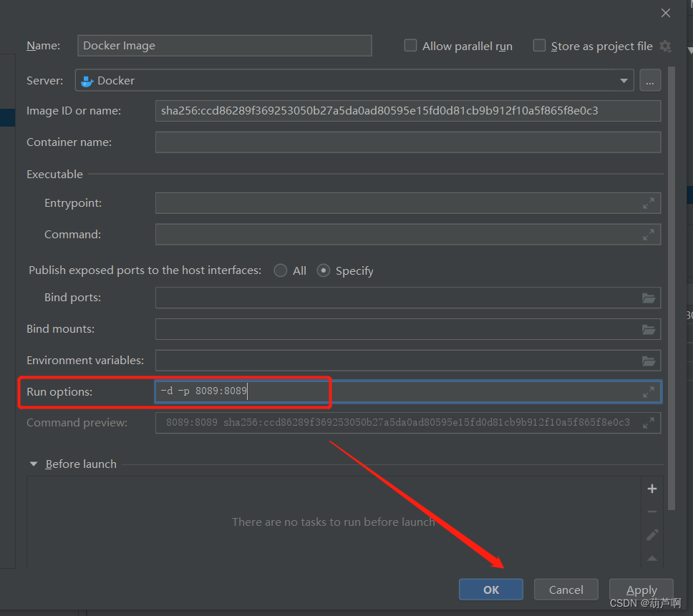Add a new Before launch task with plus icon
The height and width of the screenshot is (616, 693).
(x=651, y=488)
